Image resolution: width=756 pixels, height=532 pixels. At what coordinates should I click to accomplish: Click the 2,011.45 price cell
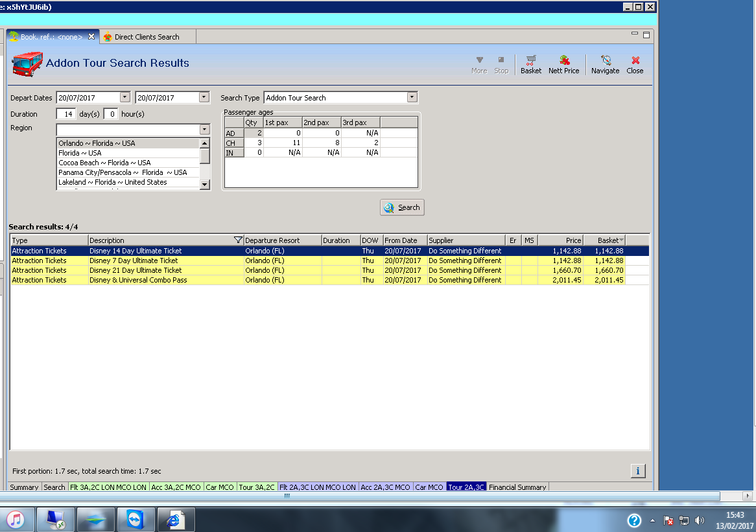click(x=561, y=280)
